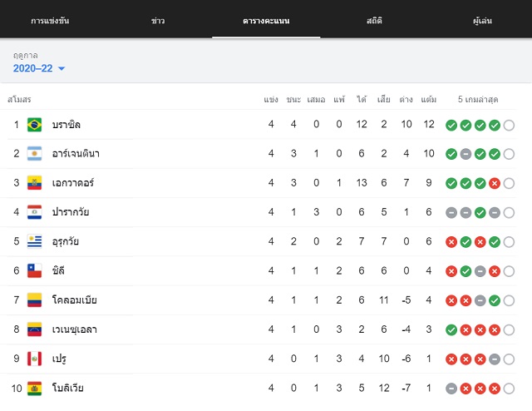Click the Chile flag icon
Viewport: 532px width, 411px height.
click(34, 271)
